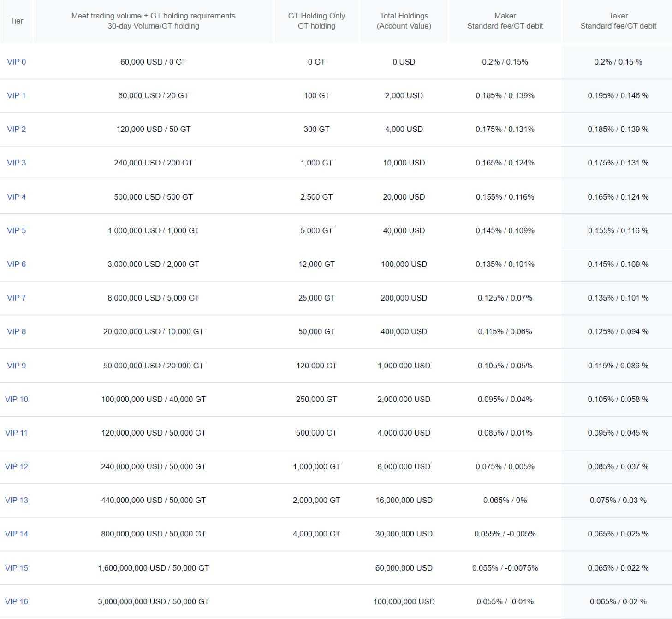Viewport: 672px width, 619px height.
Task: Select the VIP 16 tier link
Action: [17, 601]
